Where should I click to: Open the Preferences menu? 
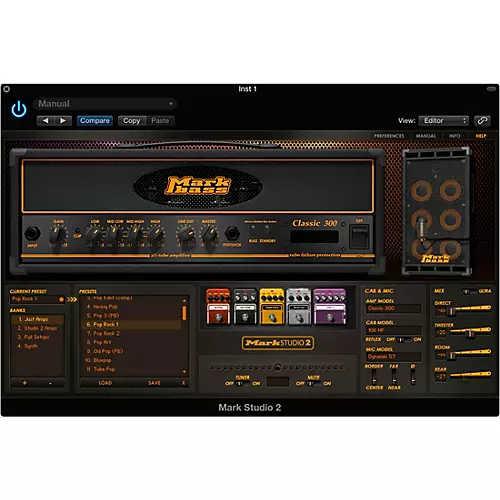pos(389,136)
